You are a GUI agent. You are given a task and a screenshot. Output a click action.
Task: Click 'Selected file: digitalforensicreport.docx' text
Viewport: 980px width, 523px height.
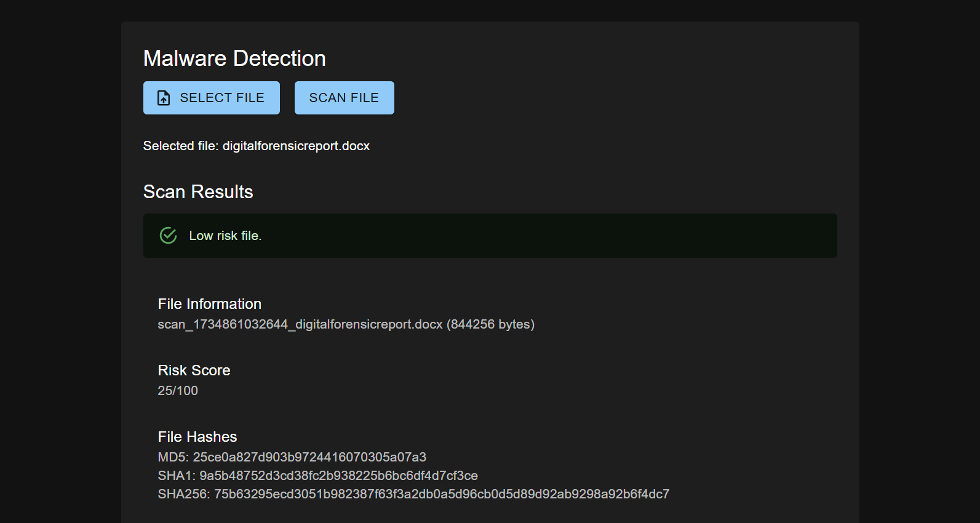(257, 146)
